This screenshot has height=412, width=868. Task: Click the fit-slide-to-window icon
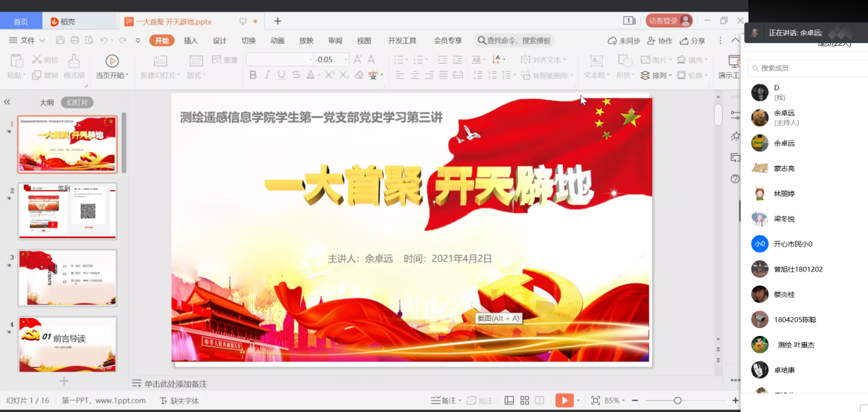click(x=595, y=400)
